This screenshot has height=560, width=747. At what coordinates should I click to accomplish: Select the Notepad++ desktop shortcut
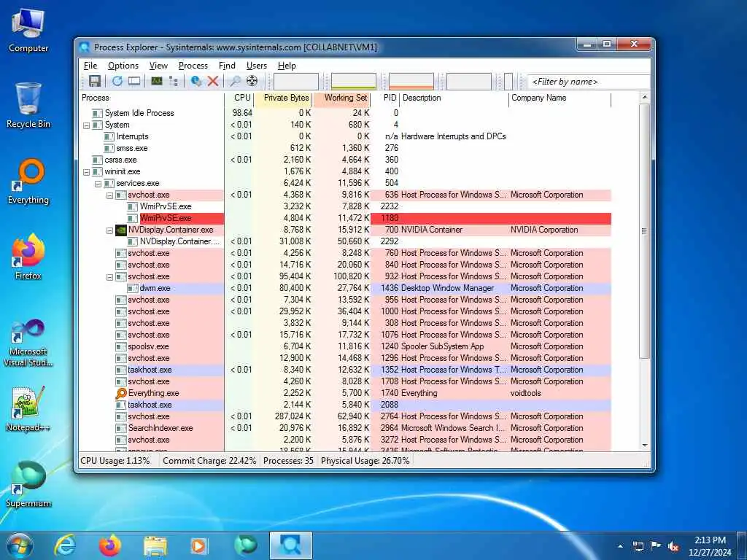coord(28,408)
